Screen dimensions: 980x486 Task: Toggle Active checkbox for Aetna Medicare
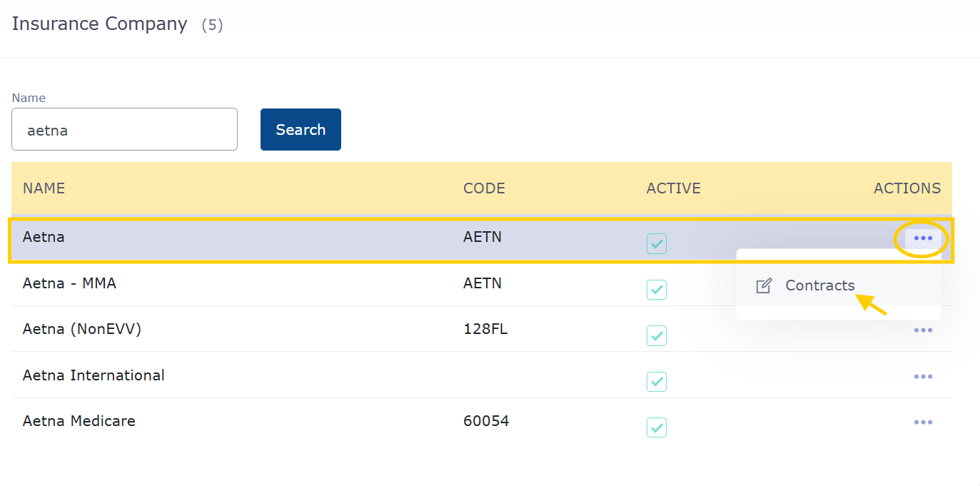tap(657, 427)
